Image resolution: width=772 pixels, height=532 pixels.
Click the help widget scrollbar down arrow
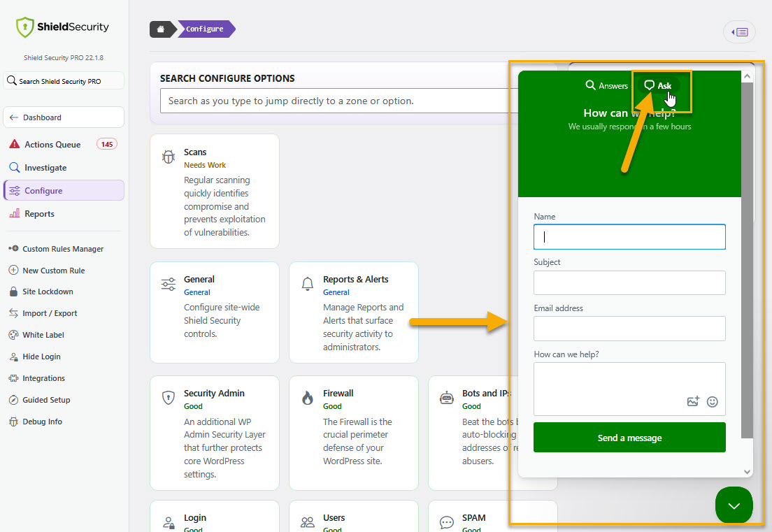click(x=747, y=471)
